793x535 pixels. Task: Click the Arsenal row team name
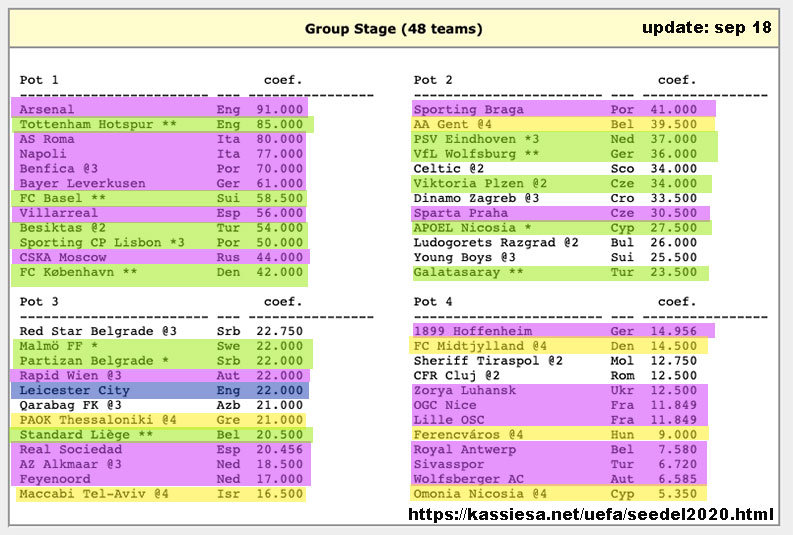tap(47, 109)
